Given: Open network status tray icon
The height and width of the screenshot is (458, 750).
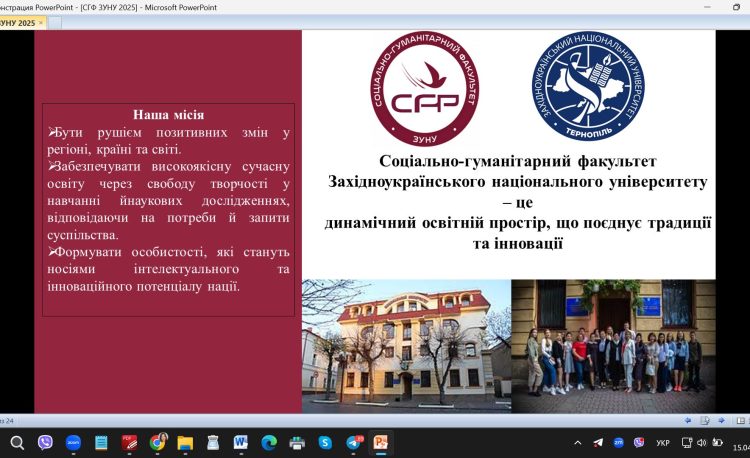Looking at the screenshot, I should pyautogui.click(x=687, y=443).
